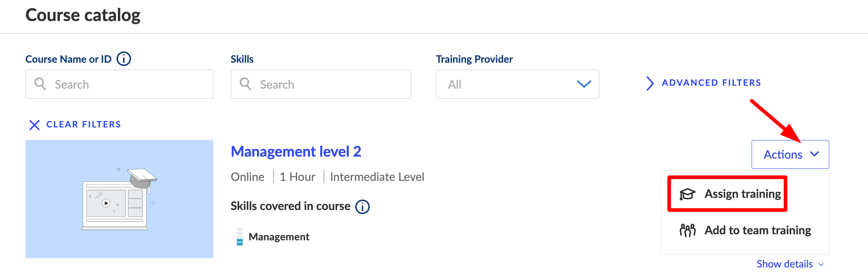Screen dimensions: 868x278
Task: Click the Training Provider chevron arrow
Action: pos(584,84)
